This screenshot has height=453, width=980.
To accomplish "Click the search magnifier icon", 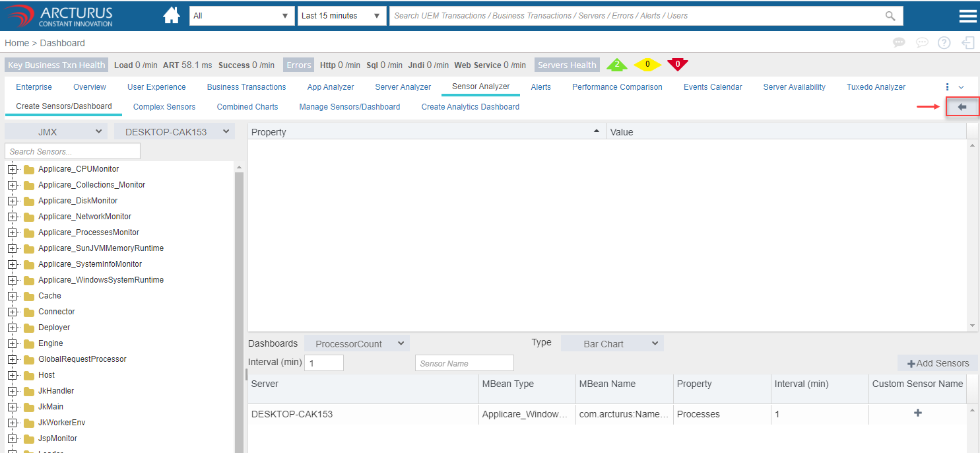I will click(x=890, y=16).
